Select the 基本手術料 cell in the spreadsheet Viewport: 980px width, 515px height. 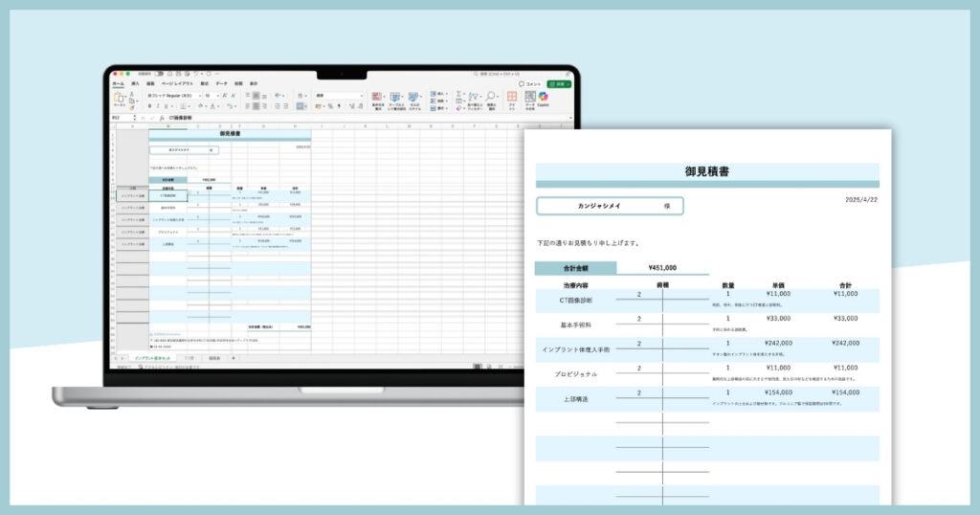pos(168,208)
